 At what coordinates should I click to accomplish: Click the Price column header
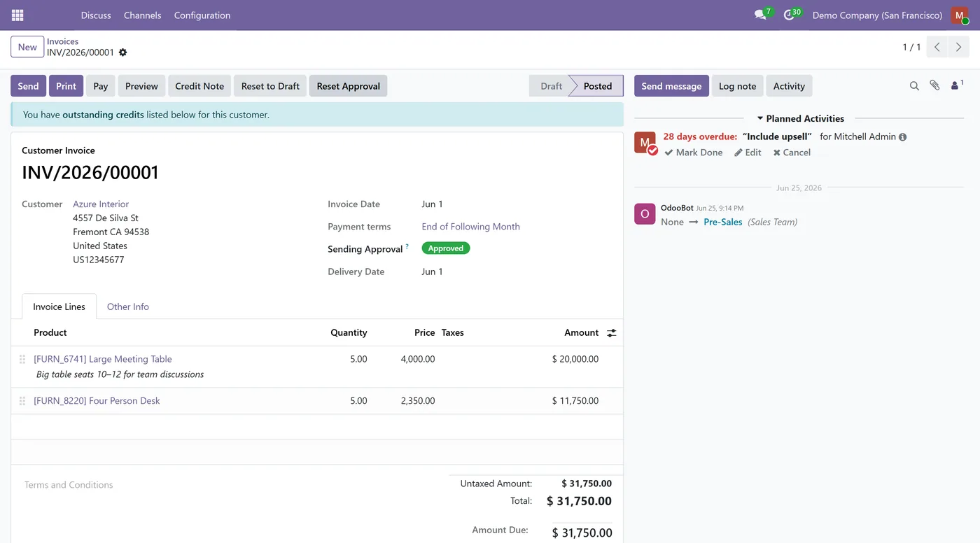pyautogui.click(x=424, y=332)
